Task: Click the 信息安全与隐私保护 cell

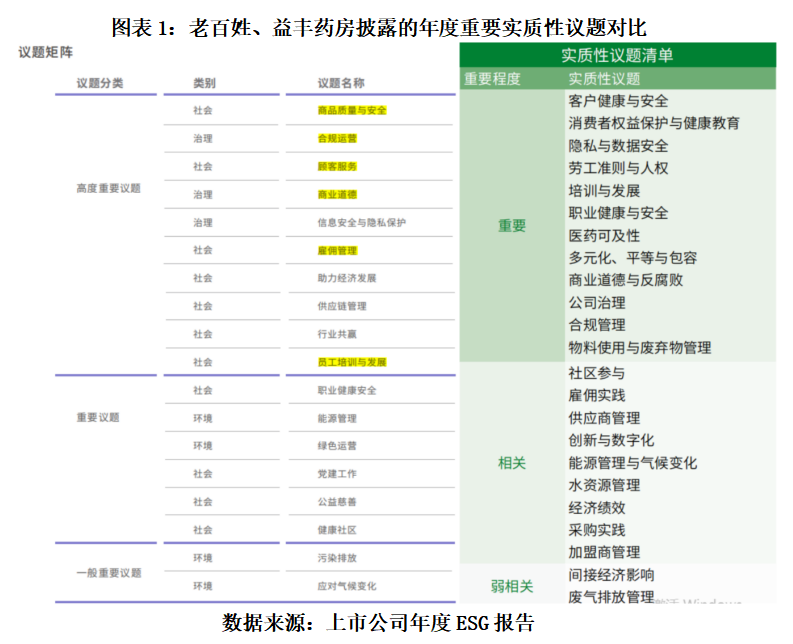Action: click(x=362, y=223)
